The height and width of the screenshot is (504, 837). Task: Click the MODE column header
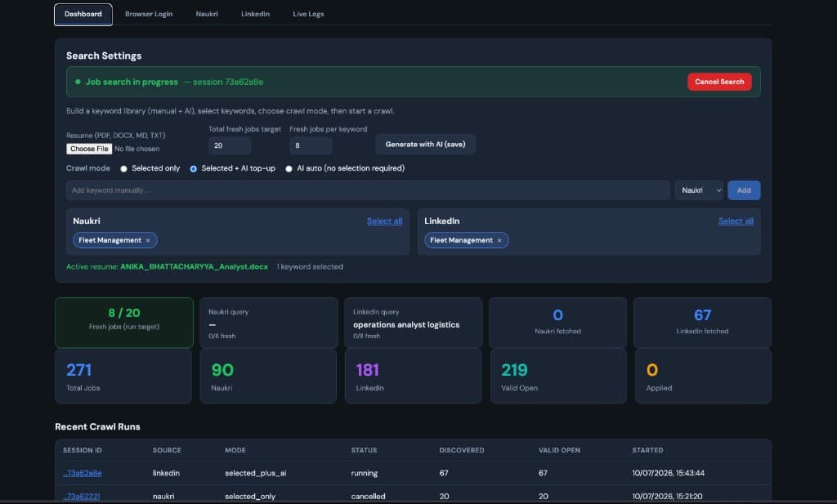(235, 450)
